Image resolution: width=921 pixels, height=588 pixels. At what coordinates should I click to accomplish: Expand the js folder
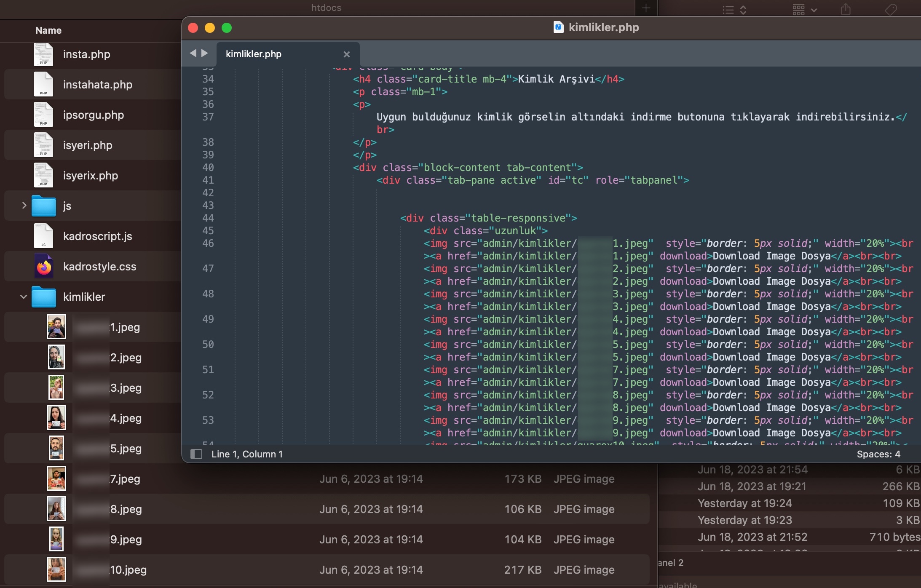tap(24, 206)
